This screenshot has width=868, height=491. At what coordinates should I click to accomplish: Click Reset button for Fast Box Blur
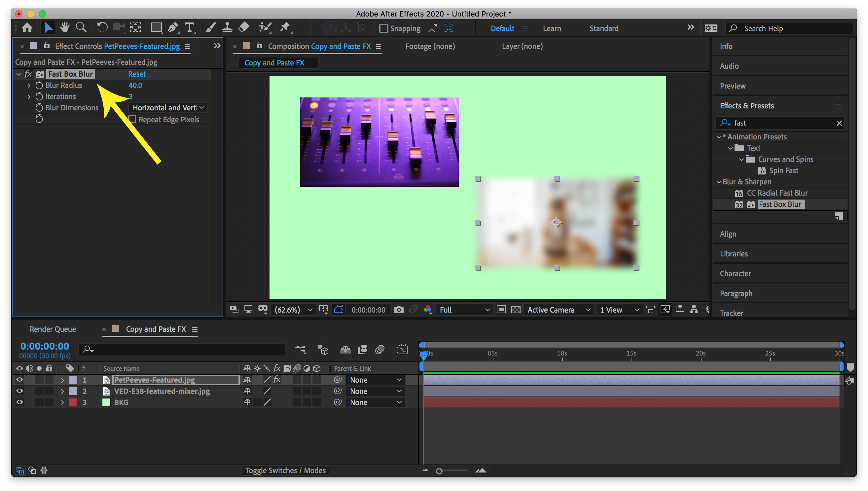(x=136, y=74)
